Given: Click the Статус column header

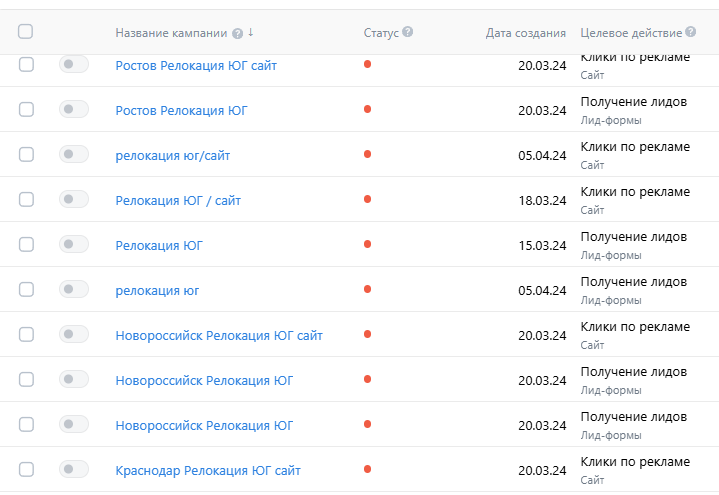Looking at the screenshot, I should (381, 33).
